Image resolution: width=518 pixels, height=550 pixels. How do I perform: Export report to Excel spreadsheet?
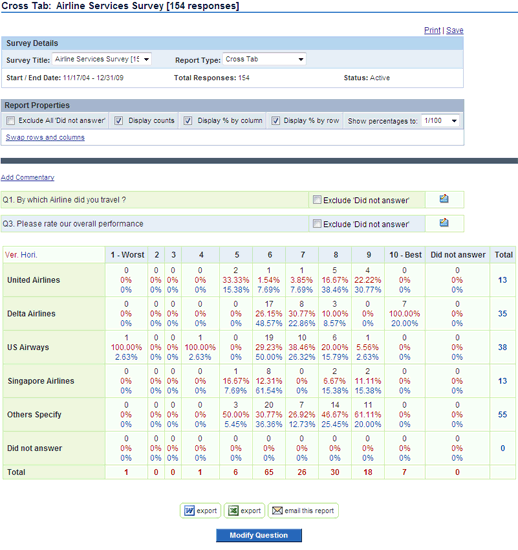pos(244,511)
